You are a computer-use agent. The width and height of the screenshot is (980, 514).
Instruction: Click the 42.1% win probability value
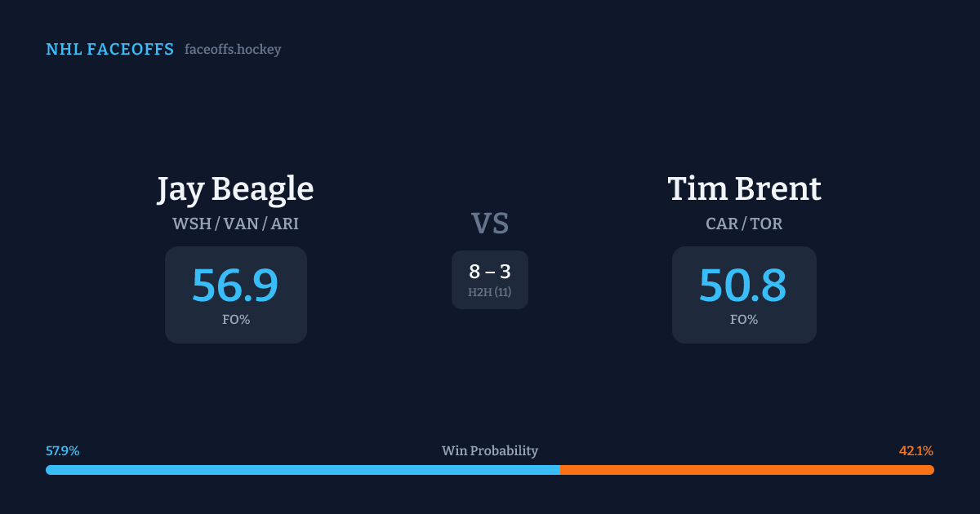pyautogui.click(x=916, y=450)
